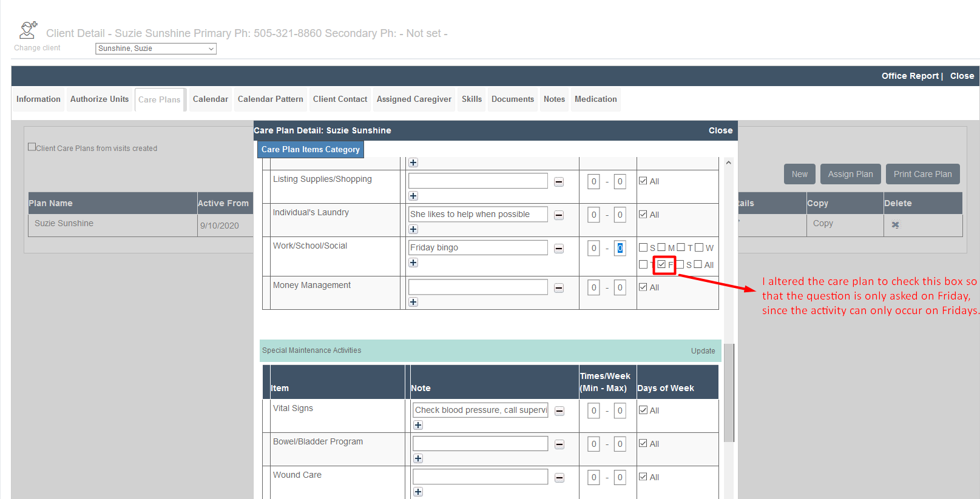
Task: Add note under Individual's Laundry with plus icon
Action: pyautogui.click(x=413, y=229)
